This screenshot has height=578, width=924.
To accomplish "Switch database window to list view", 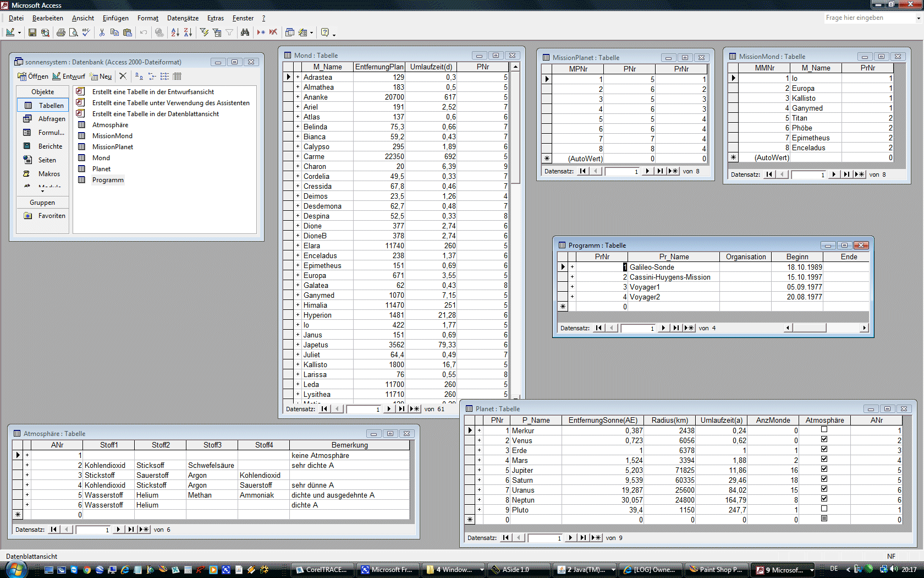I will tap(164, 77).
